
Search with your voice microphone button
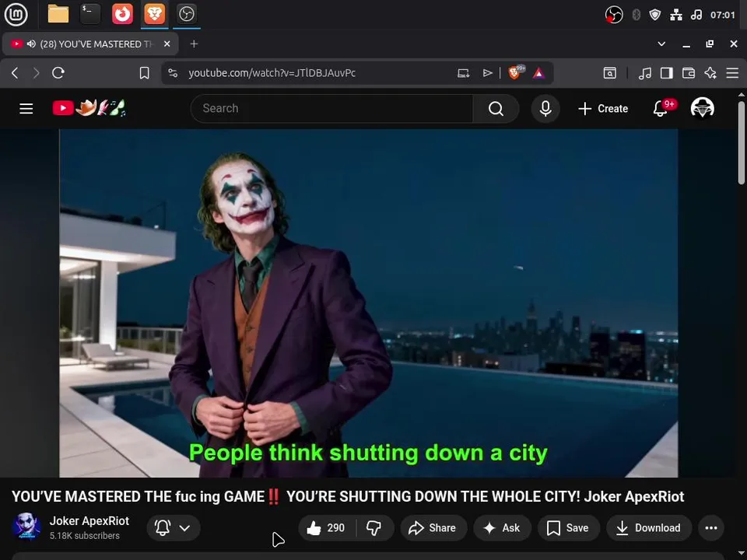pyautogui.click(x=545, y=109)
